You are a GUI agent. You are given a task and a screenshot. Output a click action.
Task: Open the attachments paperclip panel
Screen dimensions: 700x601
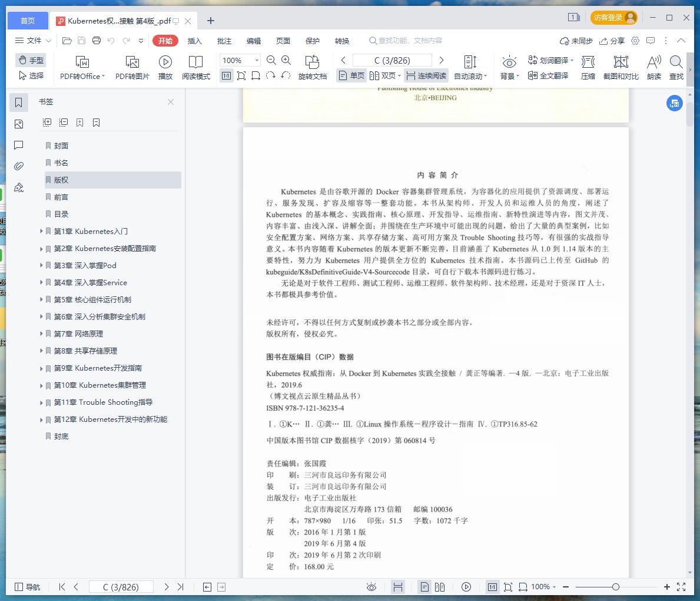(x=19, y=166)
